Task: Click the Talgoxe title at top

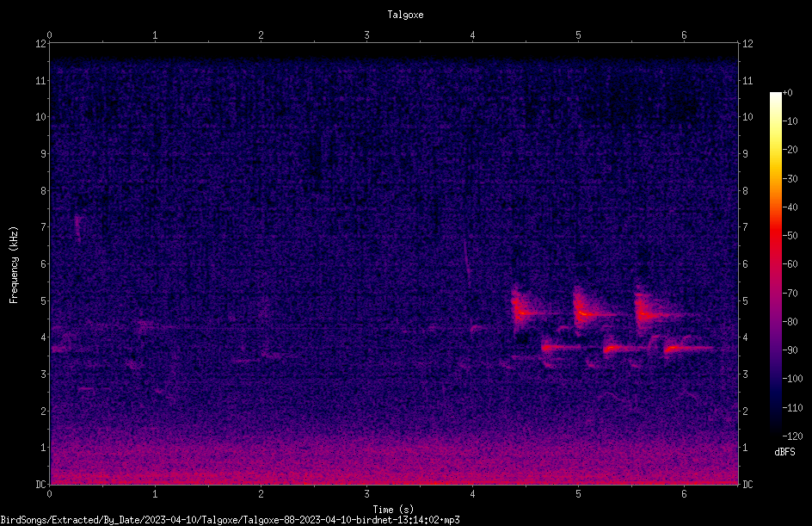Action: coord(405,15)
